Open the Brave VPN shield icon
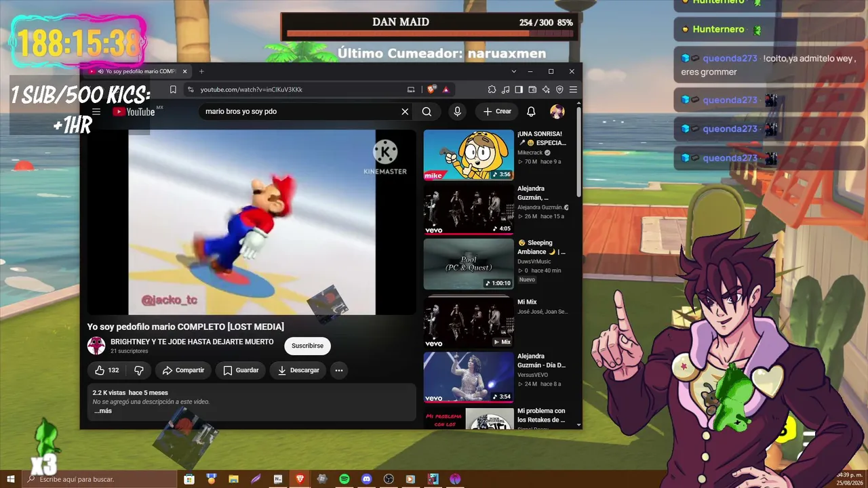This screenshot has width=868, height=488. (559, 89)
